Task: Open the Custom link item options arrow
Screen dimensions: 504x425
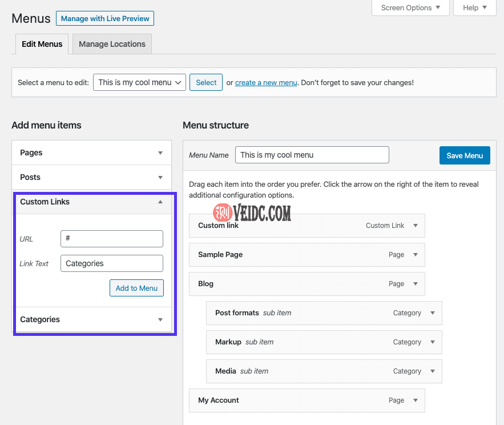Action: 416,226
